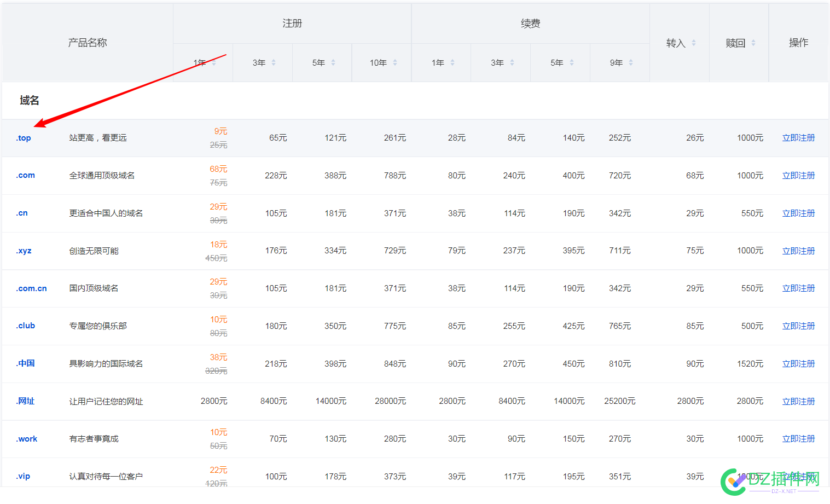This screenshot has height=504, width=830.
Task: Select the 产品名称 column header
Action: 88,43
